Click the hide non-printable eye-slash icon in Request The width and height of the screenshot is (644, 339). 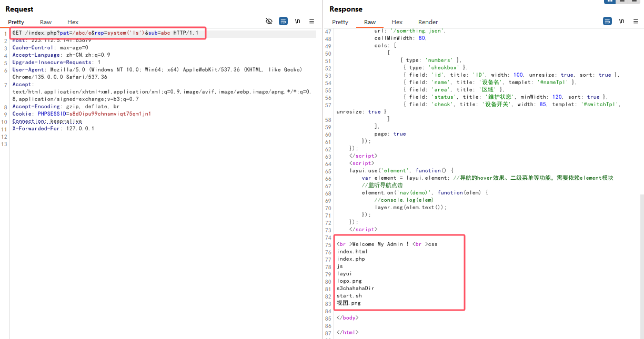pyautogui.click(x=269, y=21)
